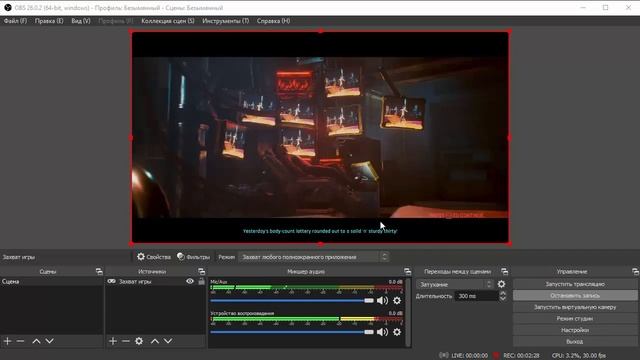Select the Захват игры source row

coord(155,281)
